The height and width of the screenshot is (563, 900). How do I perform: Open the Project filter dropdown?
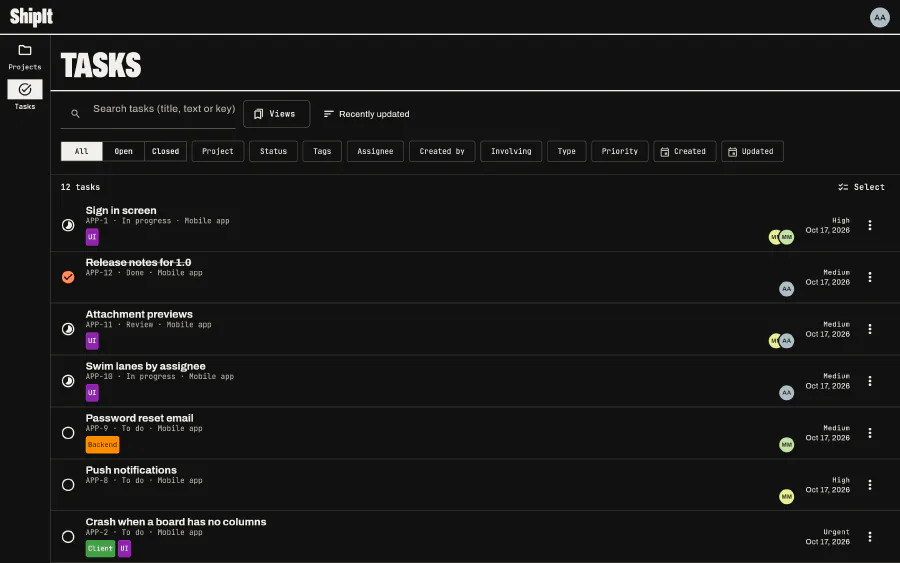click(218, 152)
